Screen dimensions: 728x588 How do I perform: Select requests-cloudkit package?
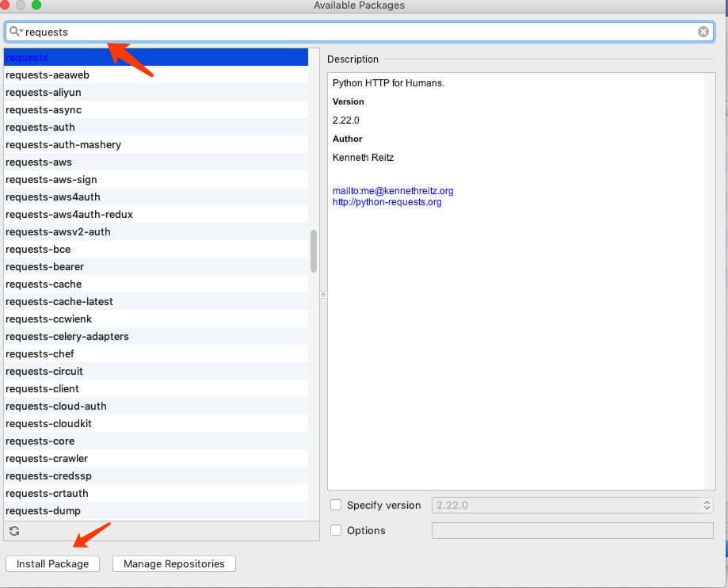tap(156, 423)
